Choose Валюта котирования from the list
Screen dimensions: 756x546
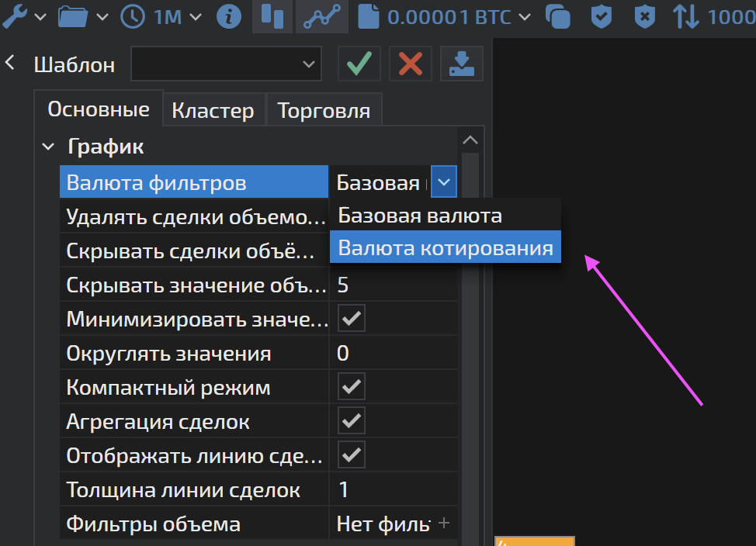445,248
